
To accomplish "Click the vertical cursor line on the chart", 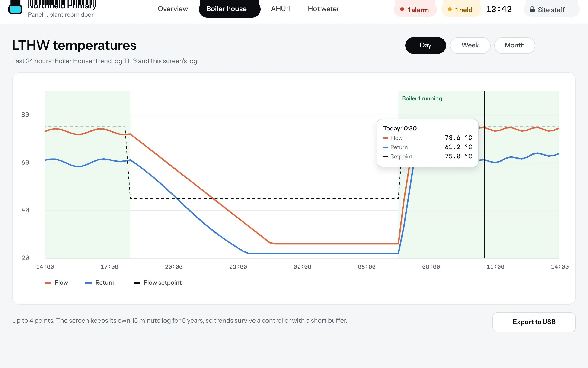I will pos(484,175).
